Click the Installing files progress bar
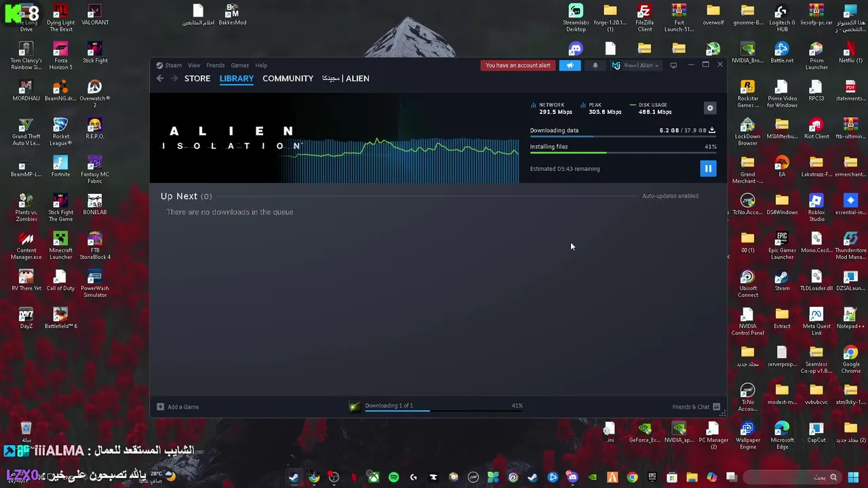868x488 pixels. (x=623, y=153)
